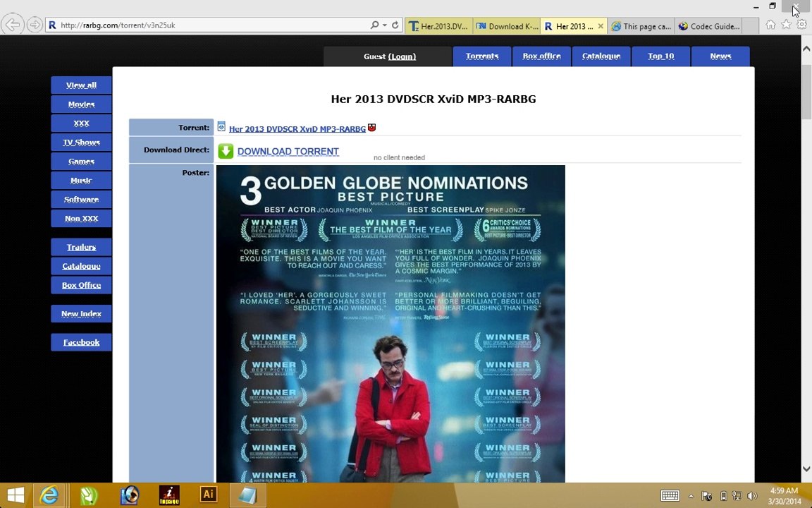Click the small torrent file icon
The width and height of the screenshot is (812, 508).
coord(221,126)
